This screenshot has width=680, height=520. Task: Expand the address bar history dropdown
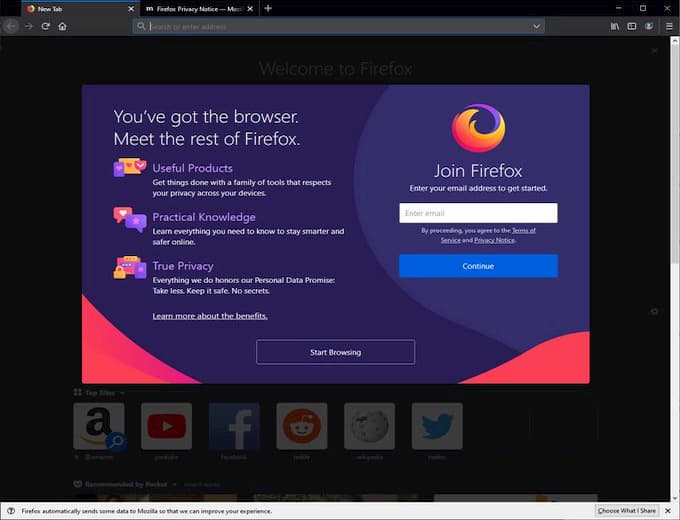(x=536, y=26)
